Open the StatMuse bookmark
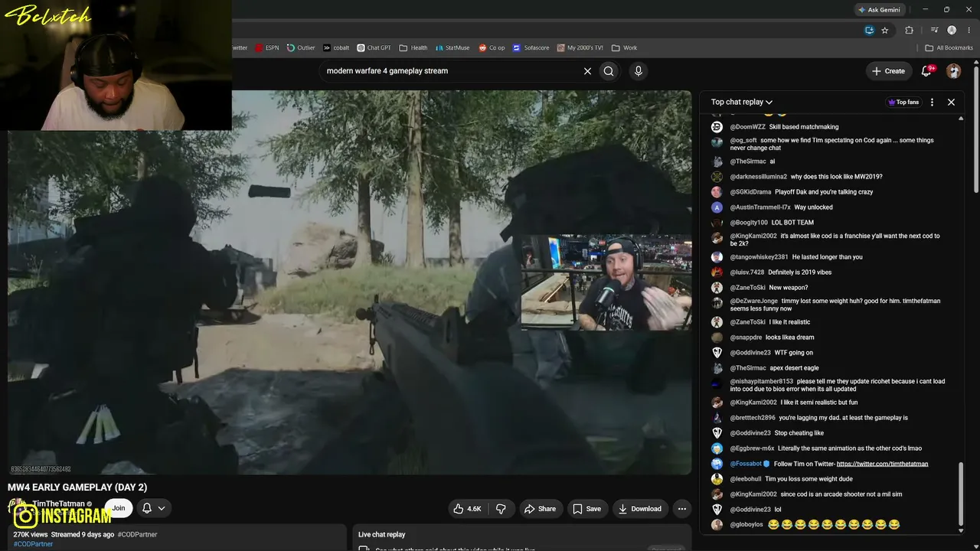Screen dimensions: 980x551 (x=452, y=47)
